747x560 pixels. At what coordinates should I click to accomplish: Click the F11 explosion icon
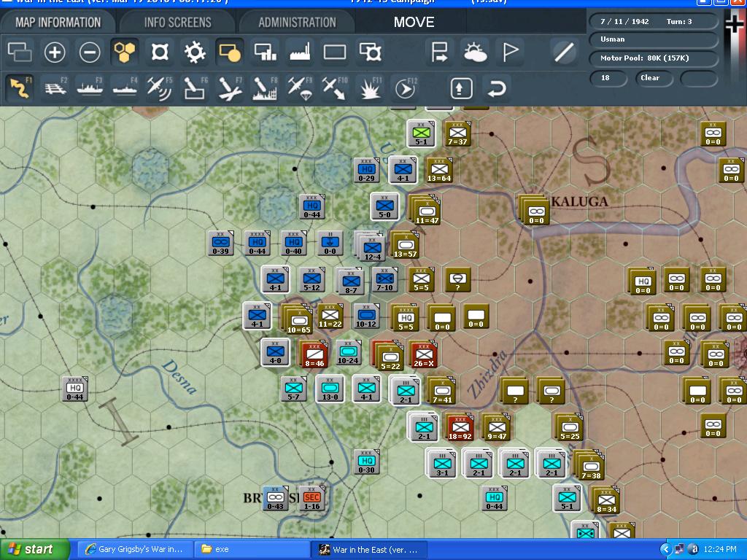tap(370, 88)
